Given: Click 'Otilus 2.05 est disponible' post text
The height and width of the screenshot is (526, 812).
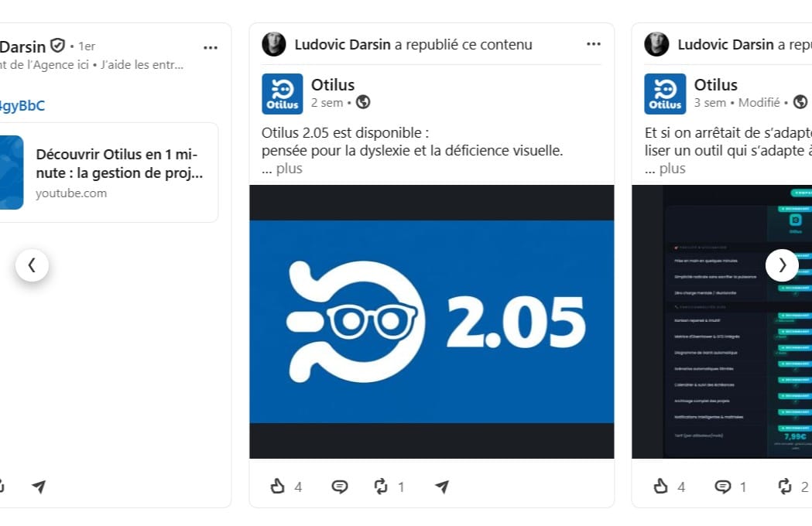Looking at the screenshot, I should pyautogui.click(x=345, y=132).
